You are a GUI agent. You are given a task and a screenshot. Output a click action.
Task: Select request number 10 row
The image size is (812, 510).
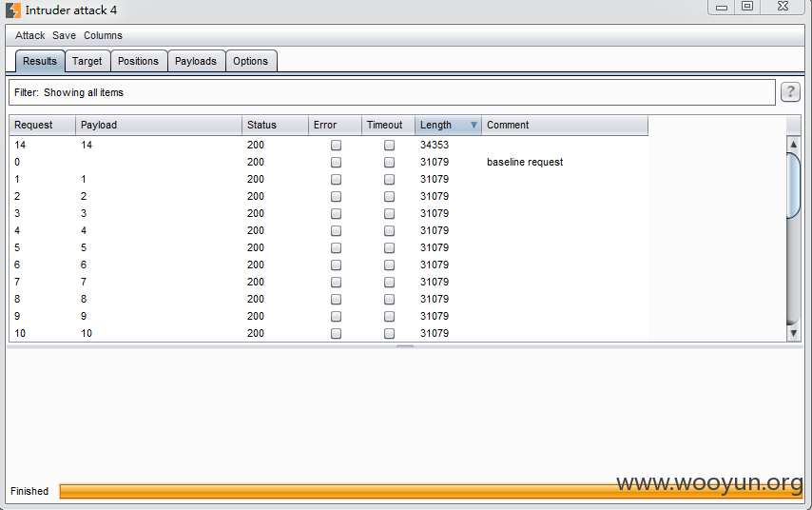[329, 333]
